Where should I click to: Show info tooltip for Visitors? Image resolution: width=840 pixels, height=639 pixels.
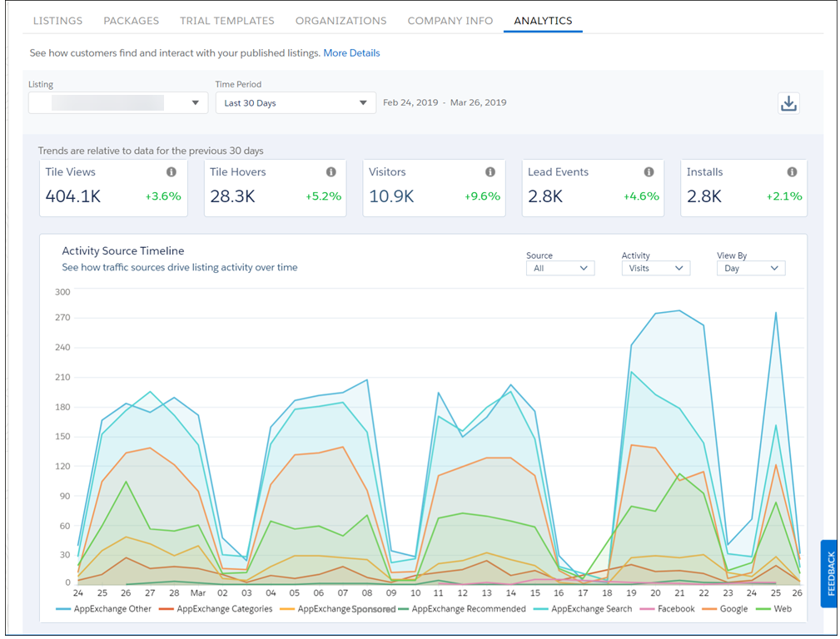(490, 172)
